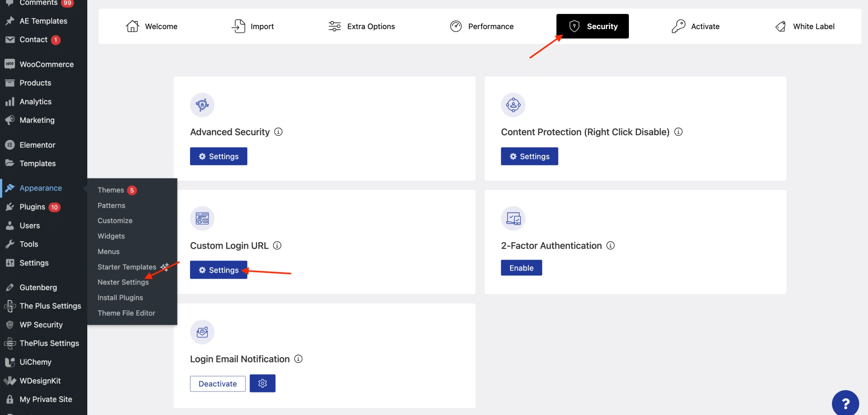The image size is (868, 415).
Task: Click the info icon beside Custom Login URL
Action: pos(277,246)
